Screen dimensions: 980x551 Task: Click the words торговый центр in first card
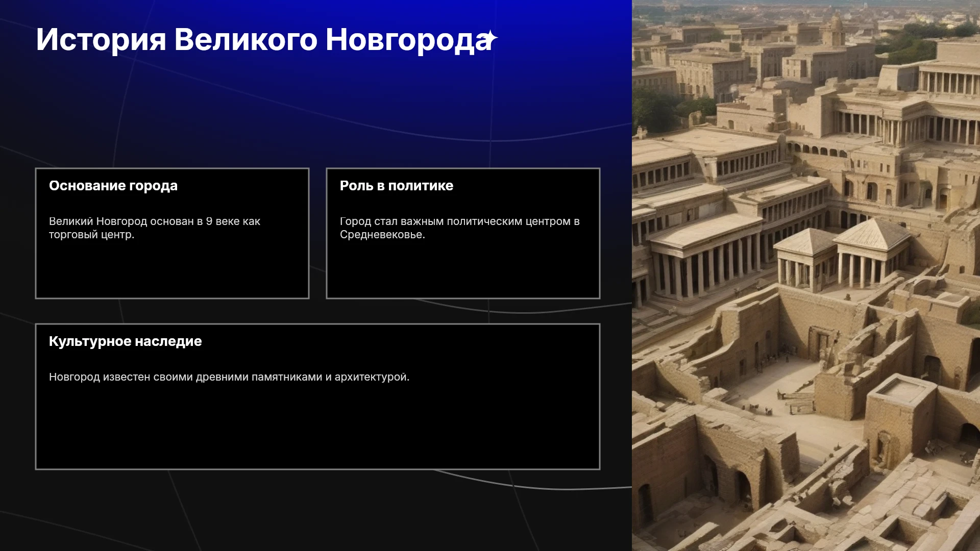[x=91, y=235]
